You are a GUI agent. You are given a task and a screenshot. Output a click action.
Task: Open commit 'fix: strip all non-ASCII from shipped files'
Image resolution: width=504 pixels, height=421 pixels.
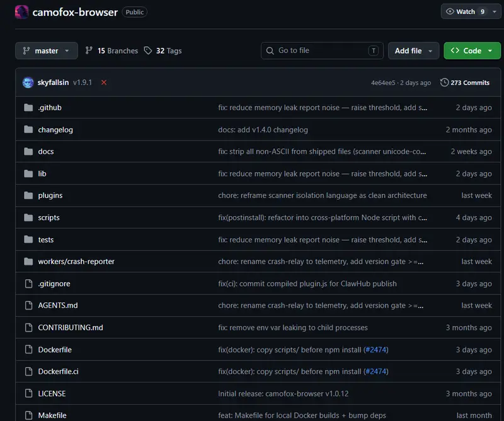click(x=322, y=151)
